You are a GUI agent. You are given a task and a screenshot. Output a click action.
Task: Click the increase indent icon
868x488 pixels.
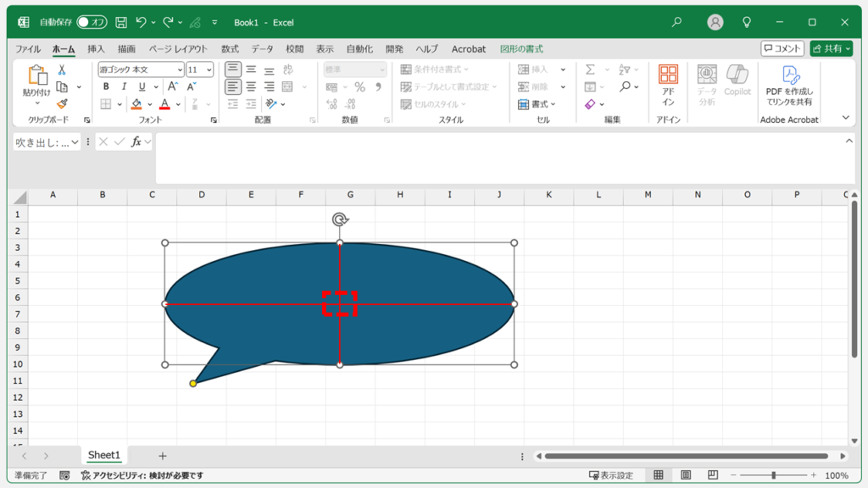click(x=251, y=104)
